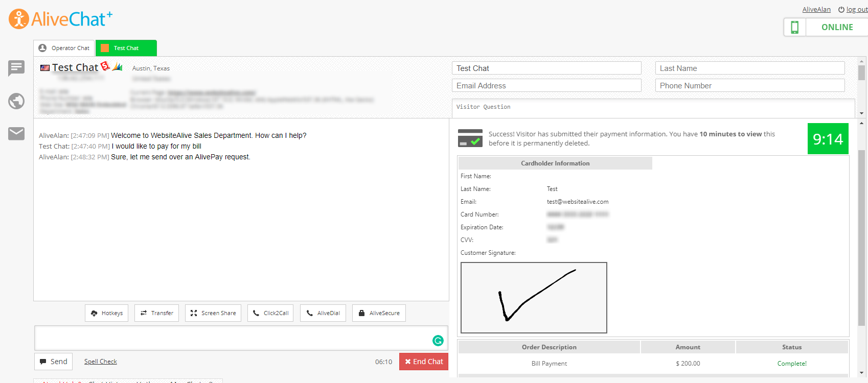868x383 pixels.
Task: Click the 06:10 chat duration timer
Action: coord(383,362)
